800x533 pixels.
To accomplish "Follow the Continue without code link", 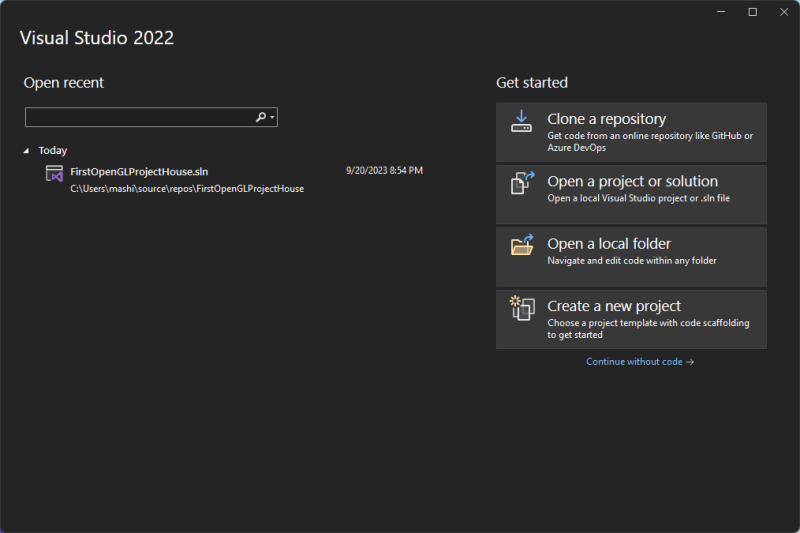I will pyautogui.click(x=640, y=362).
